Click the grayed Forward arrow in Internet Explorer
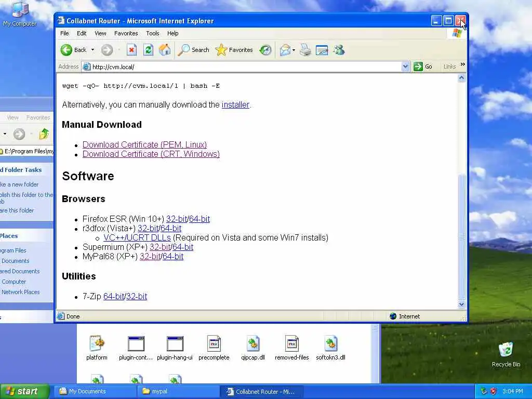Screen dimensions: 532x399 [x=107, y=50]
